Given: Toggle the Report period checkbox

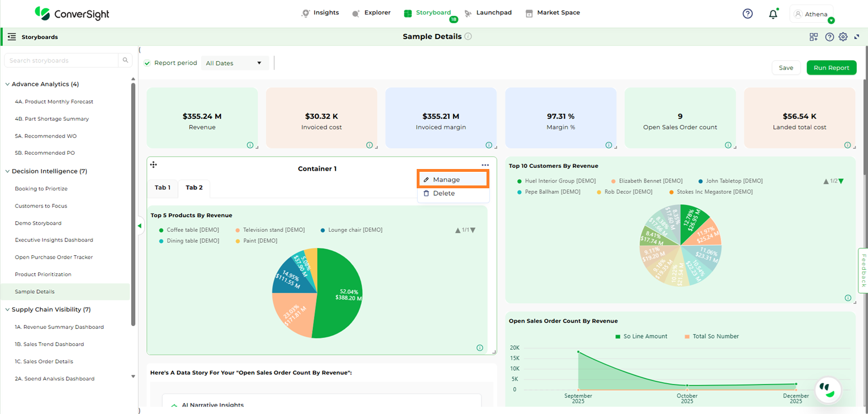Looking at the screenshot, I should pos(148,63).
